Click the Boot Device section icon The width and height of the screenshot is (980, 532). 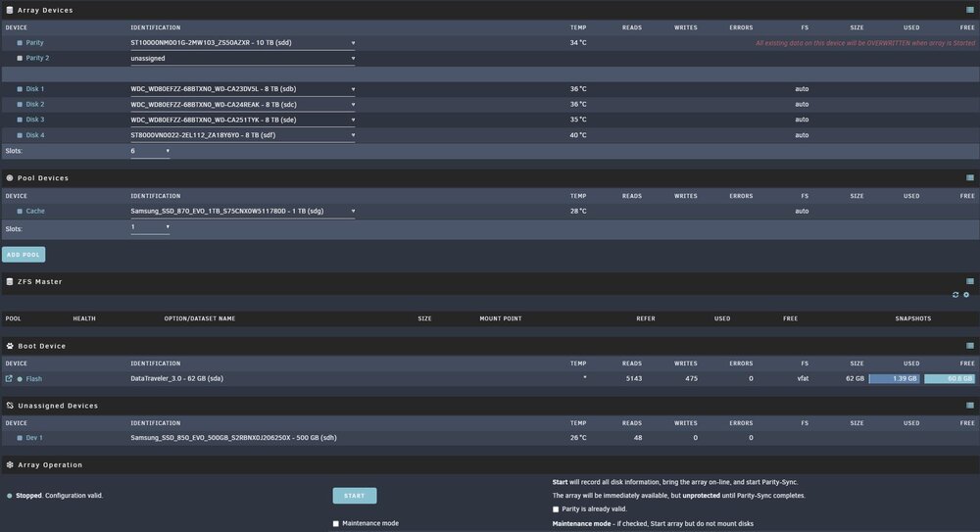point(10,346)
